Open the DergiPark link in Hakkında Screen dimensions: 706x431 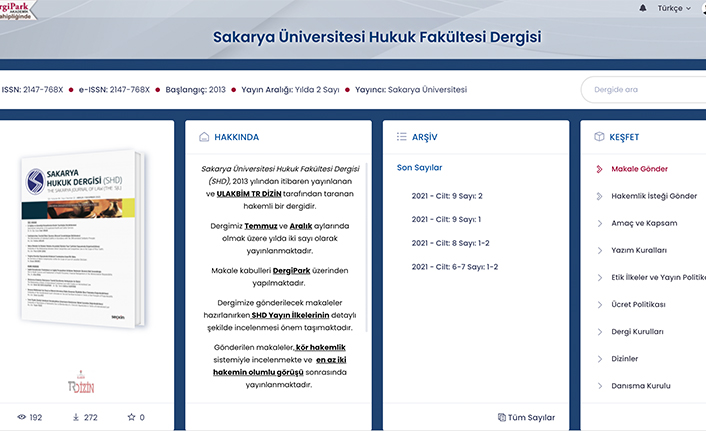click(x=291, y=271)
